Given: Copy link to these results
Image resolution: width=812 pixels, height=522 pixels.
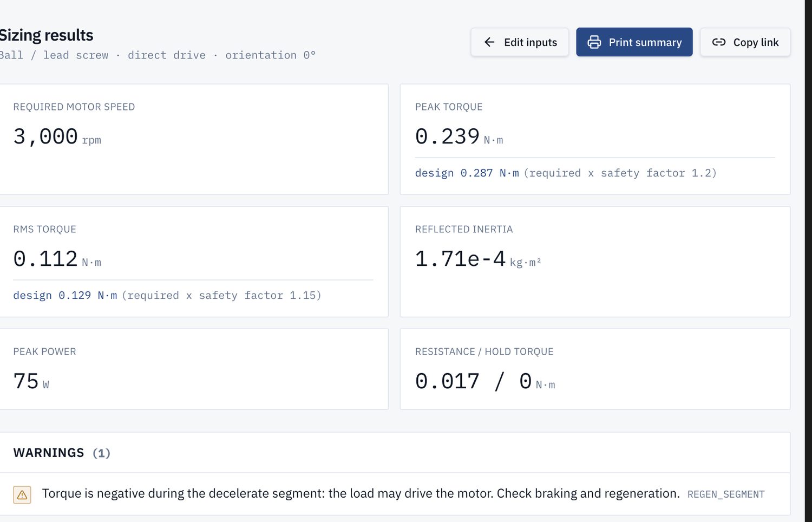Looking at the screenshot, I should (745, 42).
